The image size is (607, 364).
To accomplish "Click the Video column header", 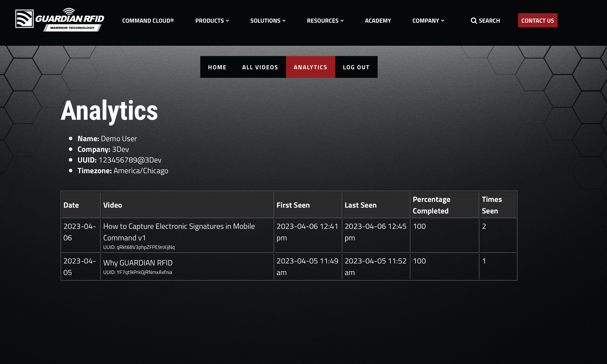I will point(187,205).
